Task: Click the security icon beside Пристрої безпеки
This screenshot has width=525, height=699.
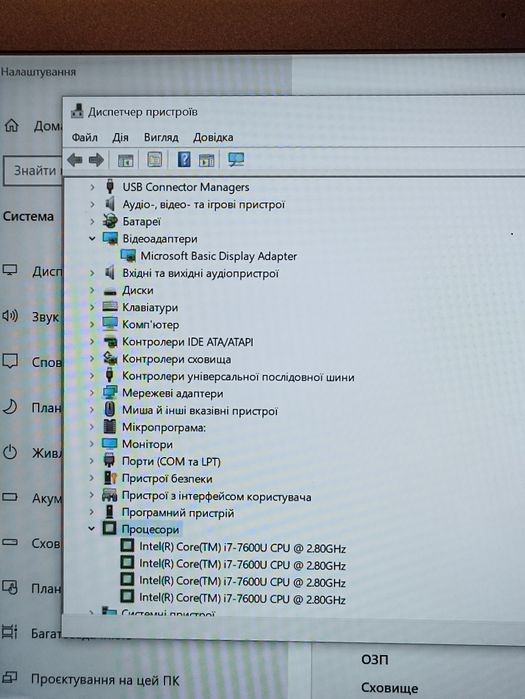Action: tap(110, 478)
